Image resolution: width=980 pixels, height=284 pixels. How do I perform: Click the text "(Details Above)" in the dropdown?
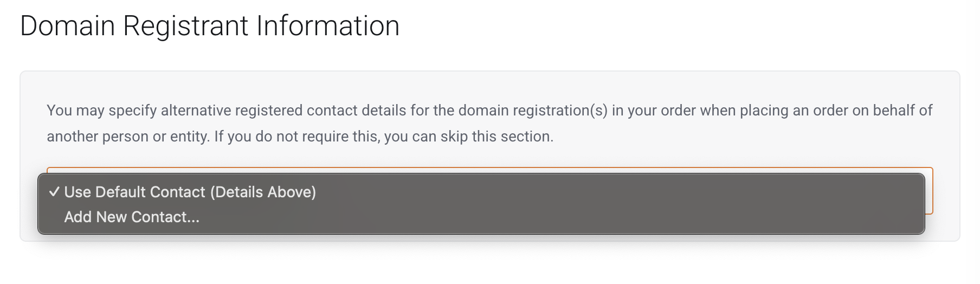click(x=263, y=192)
